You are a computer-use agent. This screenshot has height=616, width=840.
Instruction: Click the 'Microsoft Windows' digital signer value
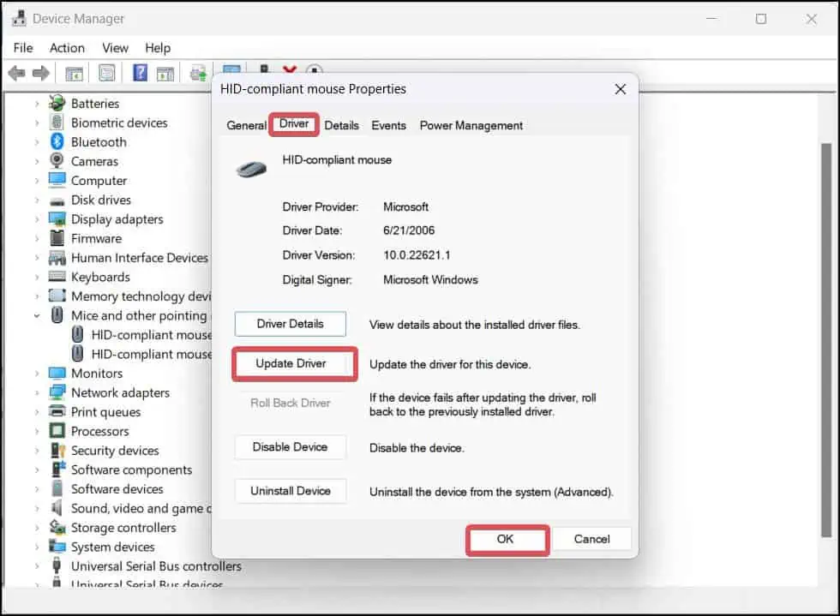(430, 279)
